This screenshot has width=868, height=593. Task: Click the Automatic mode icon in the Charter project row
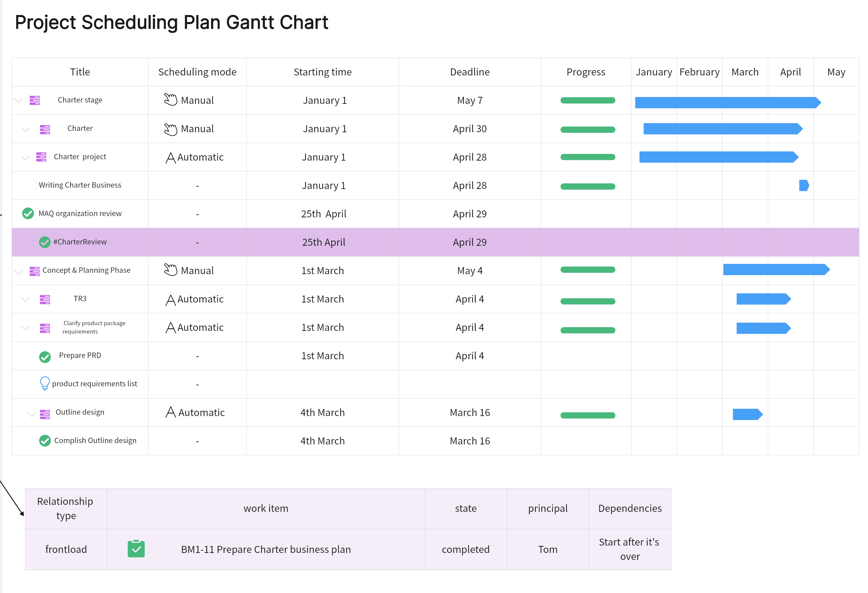pyautogui.click(x=170, y=158)
